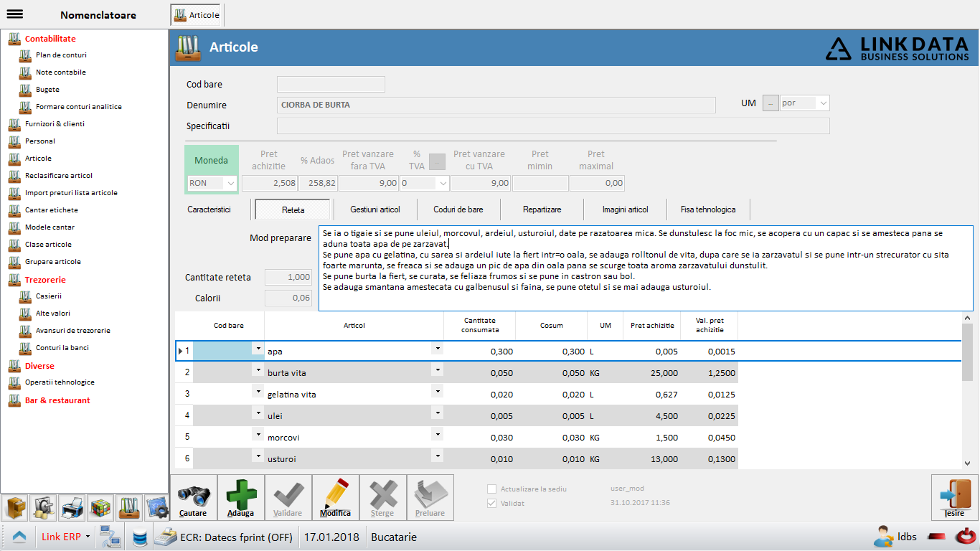Click the green plus Adauga icon
Image resolution: width=980 pixels, height=551 pixels.
coord(240,498)
